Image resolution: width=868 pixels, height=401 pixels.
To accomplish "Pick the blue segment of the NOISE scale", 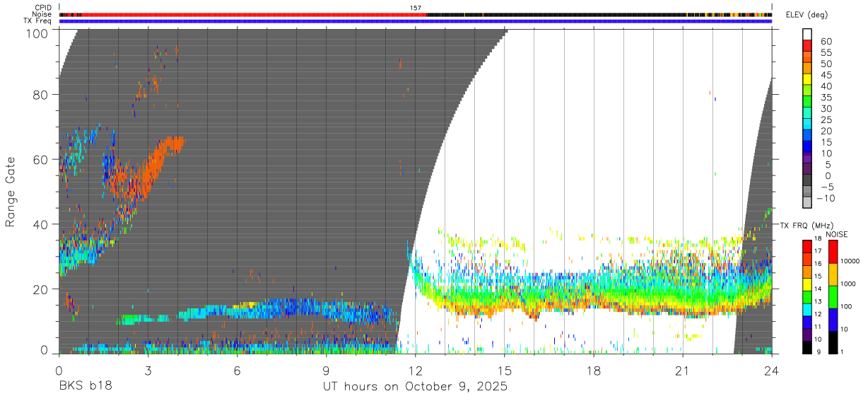I will (x=833, y=320).
